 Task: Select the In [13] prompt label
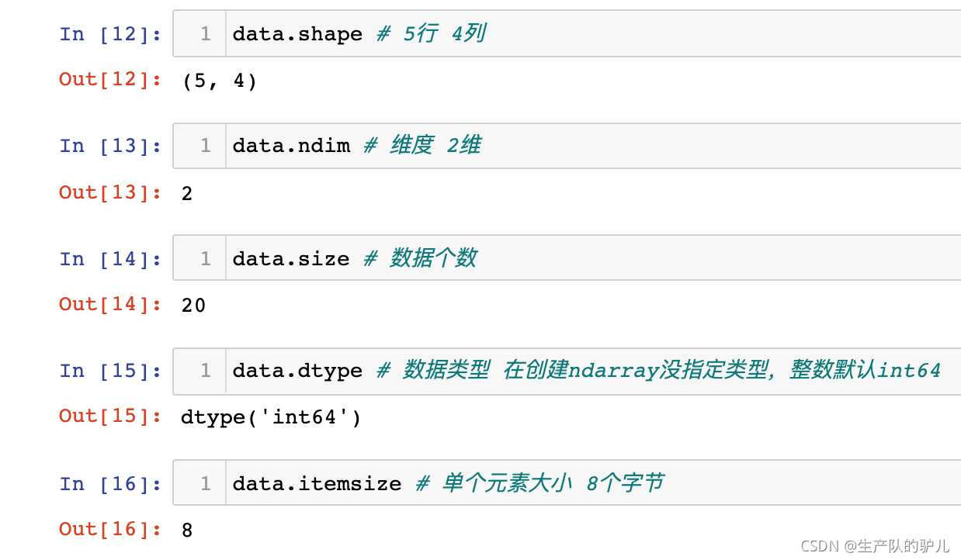tap(111, 146)
